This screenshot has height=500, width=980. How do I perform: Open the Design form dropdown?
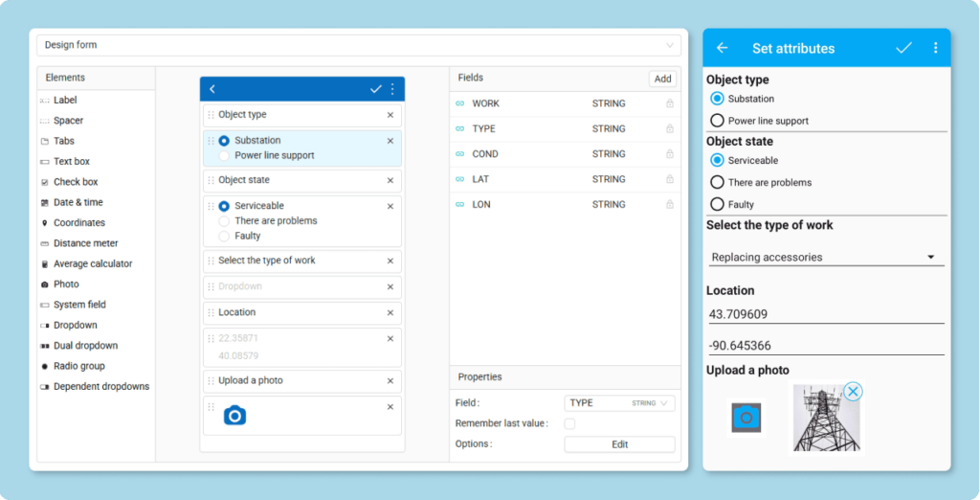(x=359, y=45)
